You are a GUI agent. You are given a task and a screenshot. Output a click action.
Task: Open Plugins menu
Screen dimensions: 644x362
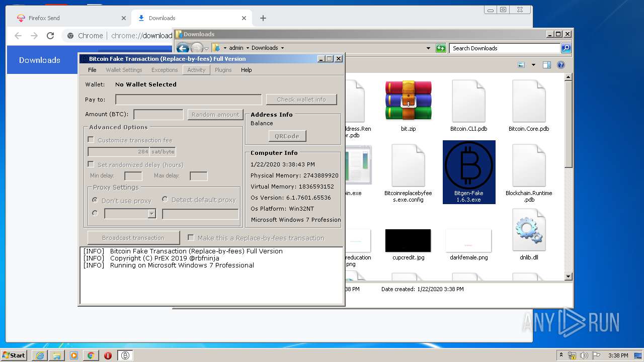click(x=223, y=70)
